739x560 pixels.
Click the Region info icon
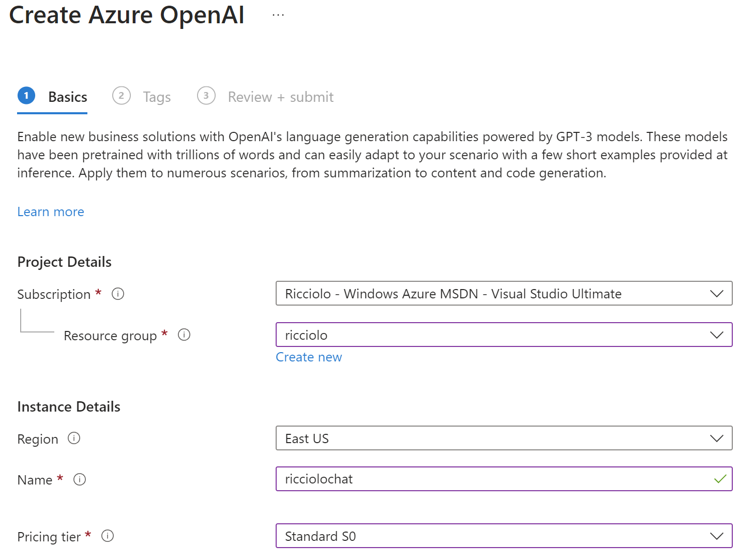(x=74, y=438)
